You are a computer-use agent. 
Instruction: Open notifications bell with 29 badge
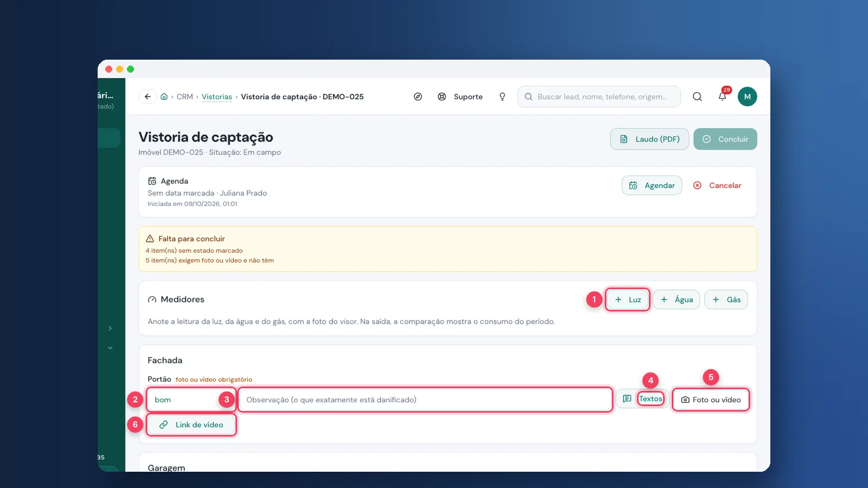click(723, 97)
